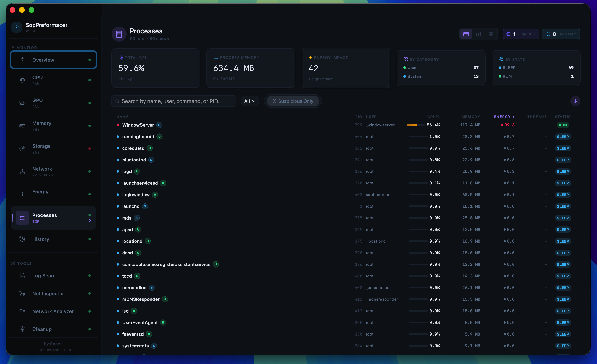
Task: Switch to bar chart view
Action: click(478, 34)
